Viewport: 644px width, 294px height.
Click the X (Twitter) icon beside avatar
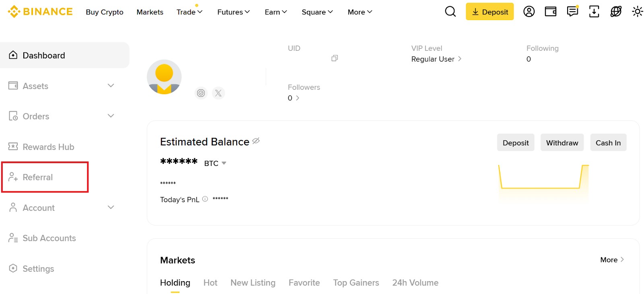click(218, 93)
